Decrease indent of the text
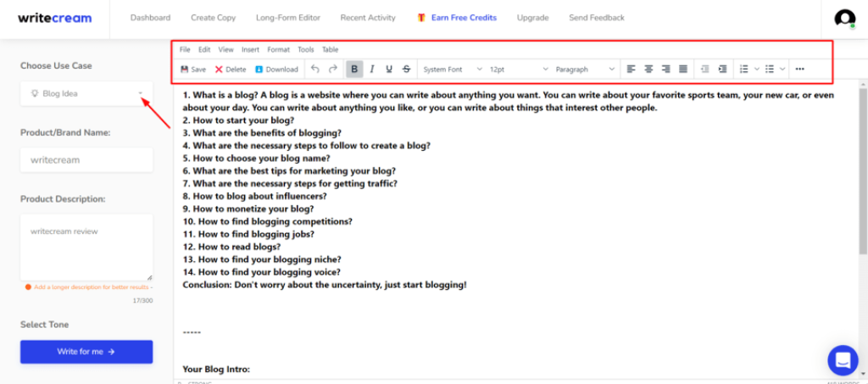 click(705, 70)
